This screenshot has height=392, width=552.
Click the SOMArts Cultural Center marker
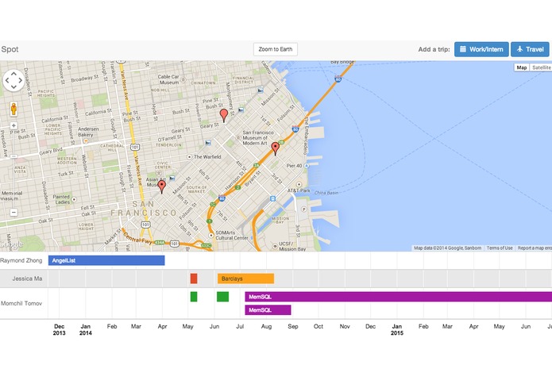coord(211,235)
